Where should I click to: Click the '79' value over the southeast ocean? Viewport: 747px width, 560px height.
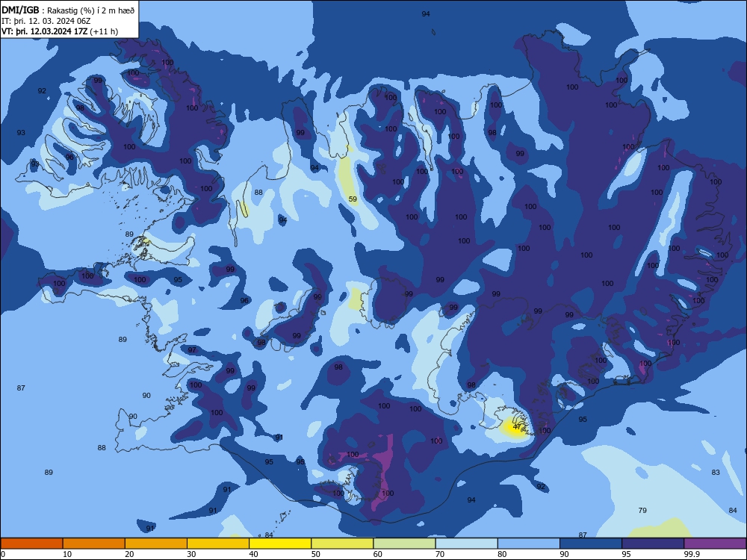click(642, 510)
